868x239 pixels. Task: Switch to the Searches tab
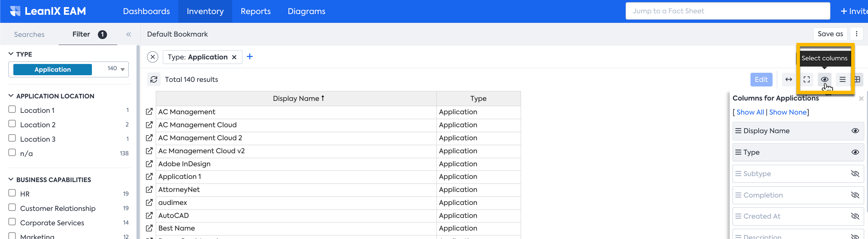coord(29,34)
